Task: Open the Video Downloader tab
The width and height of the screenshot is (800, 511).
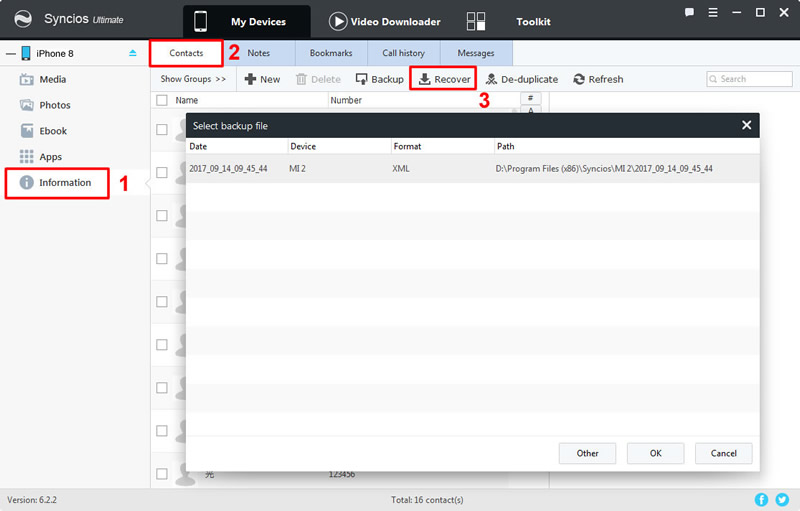Action: pos(385,21)
